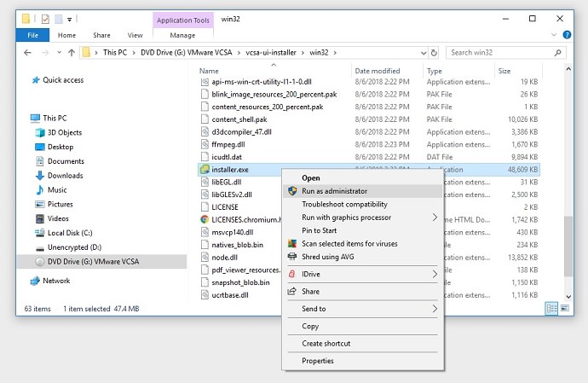Screen dimensions: 588x383
Task: Go back with the left arrow button
Action: pos(27,53)
